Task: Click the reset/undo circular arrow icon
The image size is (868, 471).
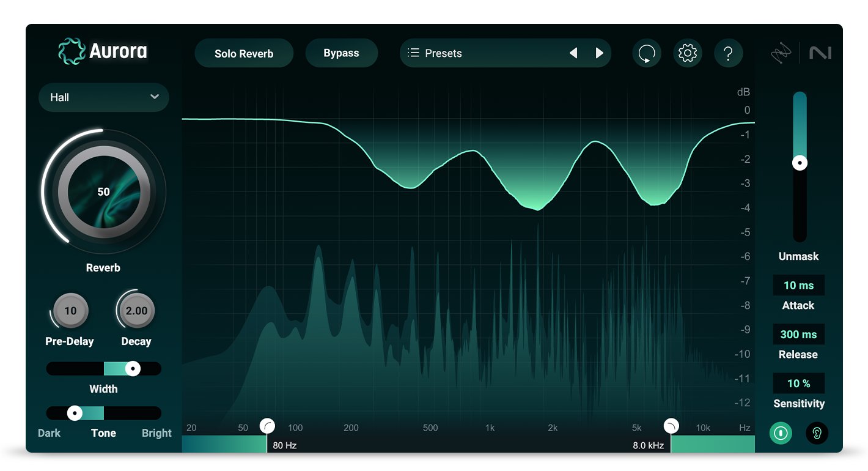Action: (647, 53)
